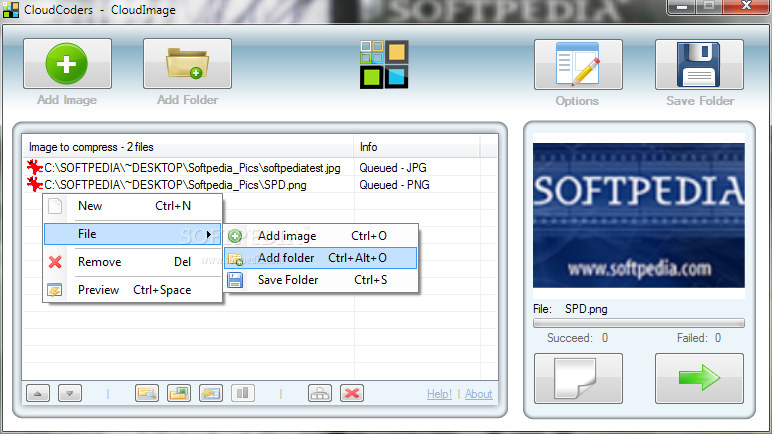Click the compression progress bar

click(x=639, y=323)
